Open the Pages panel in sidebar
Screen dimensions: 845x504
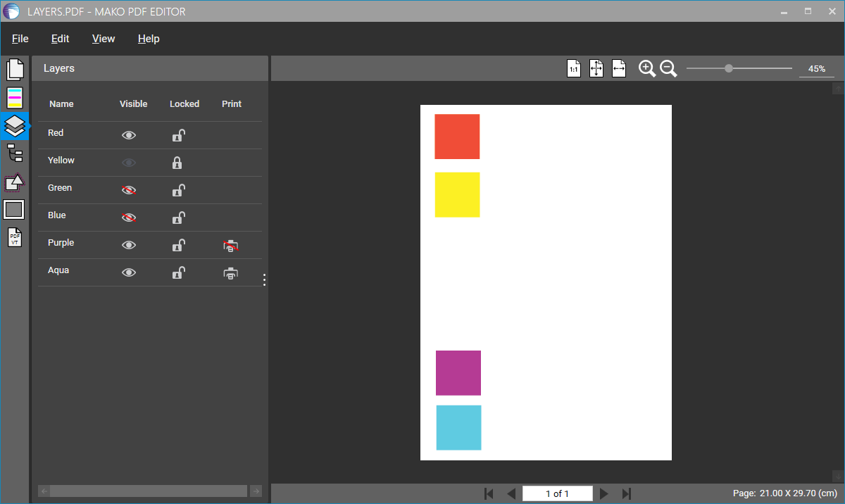click(x=15, y=70)
